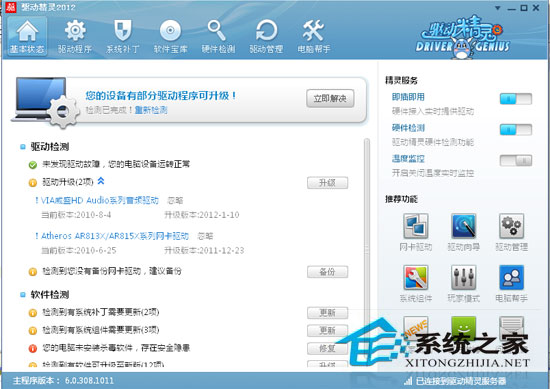Open the 驱动向导 recommended icon

point(463,232)
